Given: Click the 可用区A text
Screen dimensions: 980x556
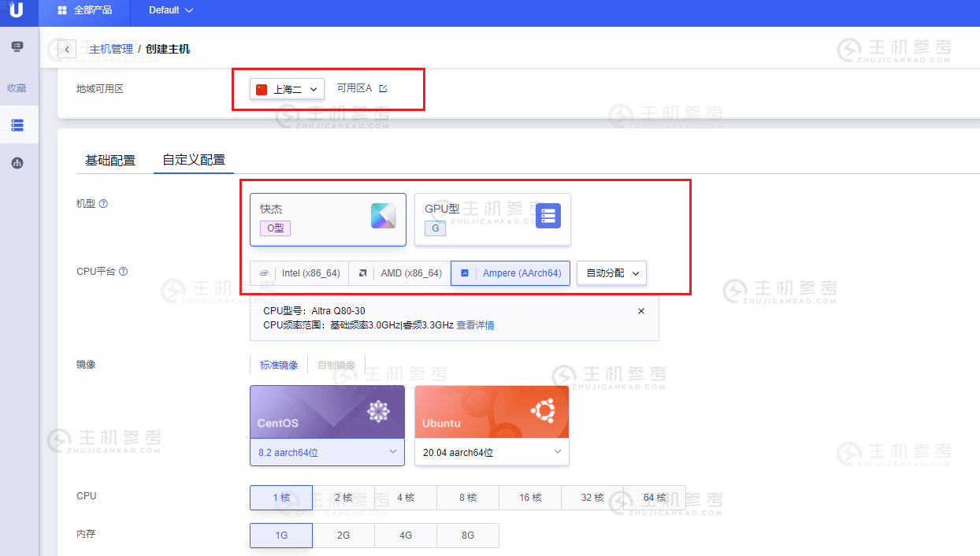Looking at the screenshot, I should pyautogui.click(x=355, y=88).
